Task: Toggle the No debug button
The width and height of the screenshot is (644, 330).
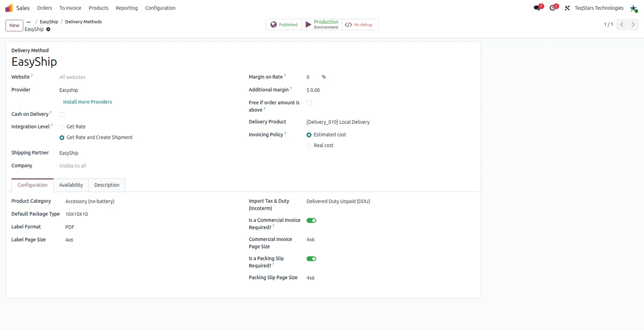Action: tap(360, 25)
